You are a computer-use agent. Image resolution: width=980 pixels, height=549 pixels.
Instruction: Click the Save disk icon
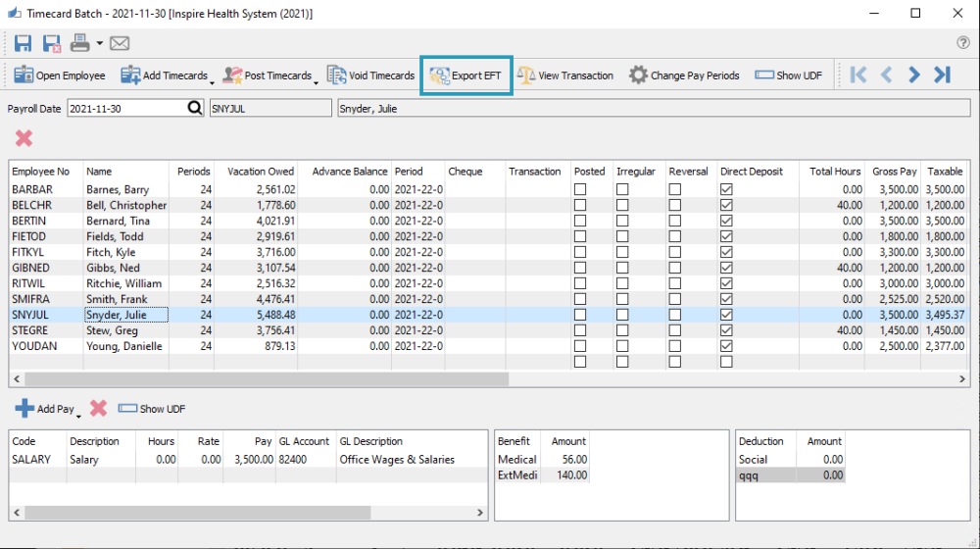[24, 43]
